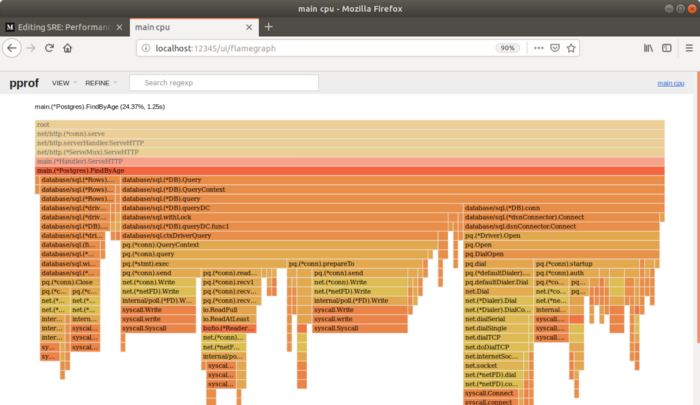This screenshot has height=405, width=700.
Task: Select 'pq.(*conn).Close' flame bar
Action: click(70, 282)
